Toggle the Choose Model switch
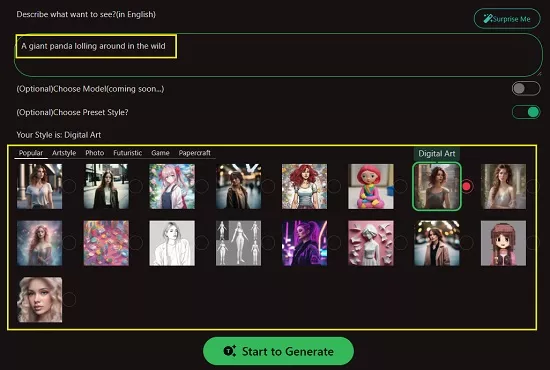This screenshot has width=550, height=370. point(526,88)
